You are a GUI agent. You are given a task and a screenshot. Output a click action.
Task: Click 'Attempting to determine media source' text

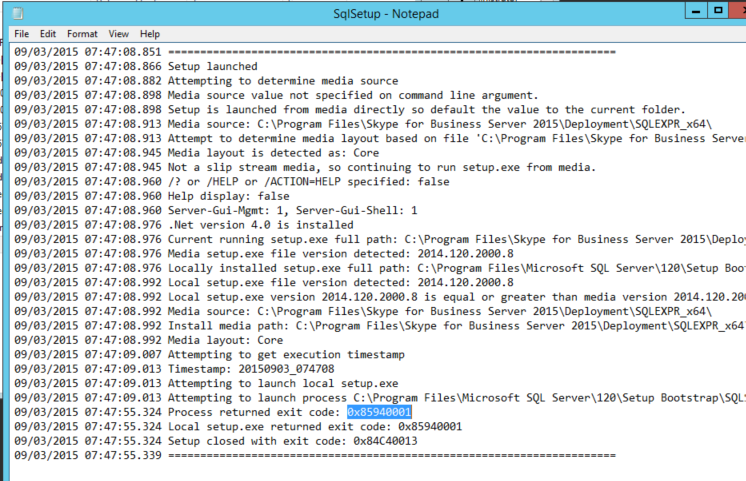tap(283, 81)
